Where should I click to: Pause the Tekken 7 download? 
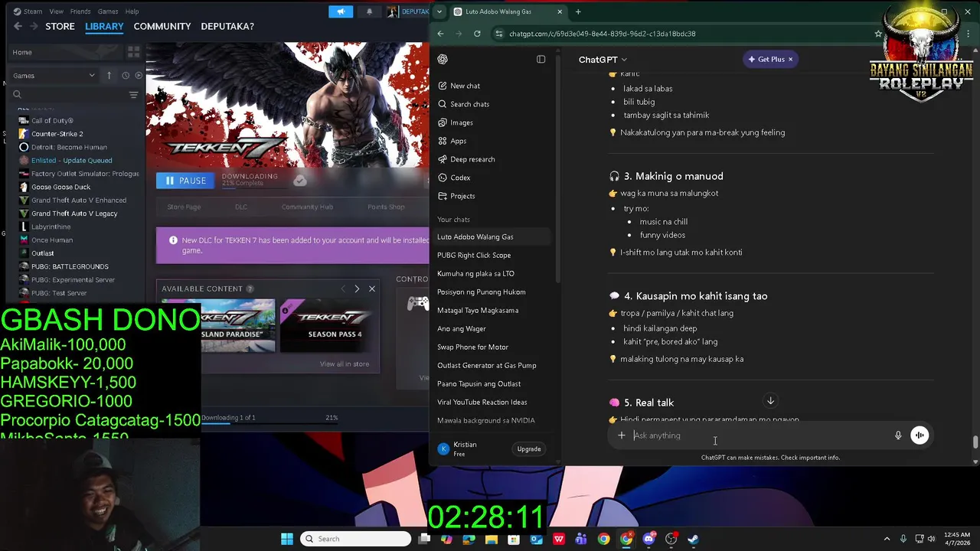click(186, 181)
